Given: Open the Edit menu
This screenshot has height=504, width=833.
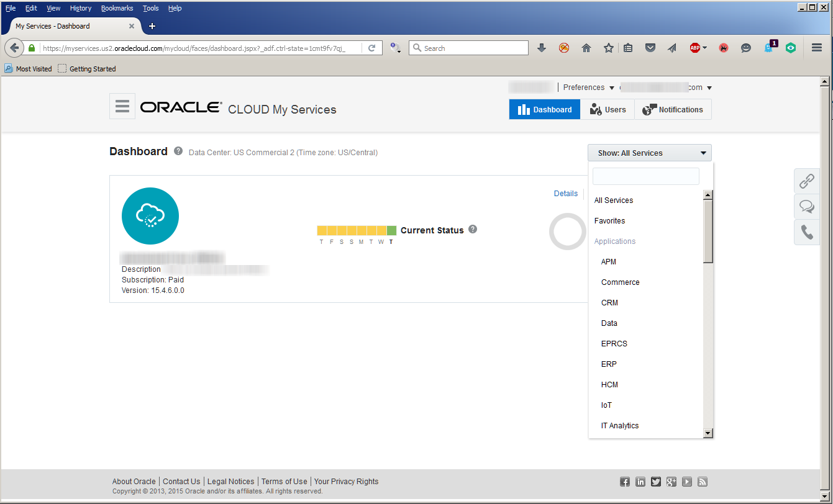Looking at the screenshot, I should click(x=31, y=8).
